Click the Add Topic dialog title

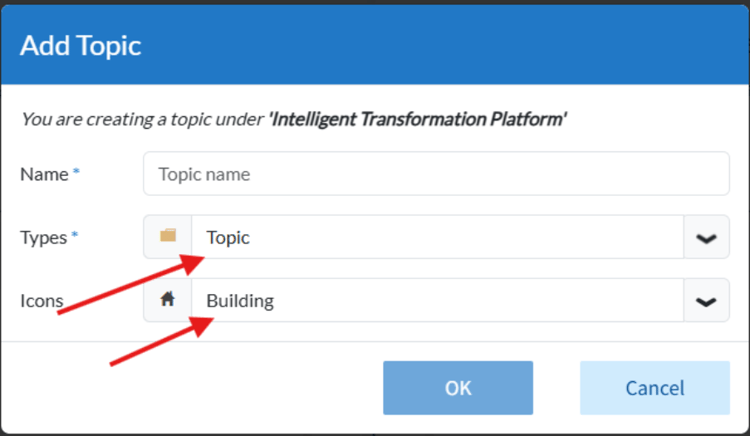[x=81, y=45]
